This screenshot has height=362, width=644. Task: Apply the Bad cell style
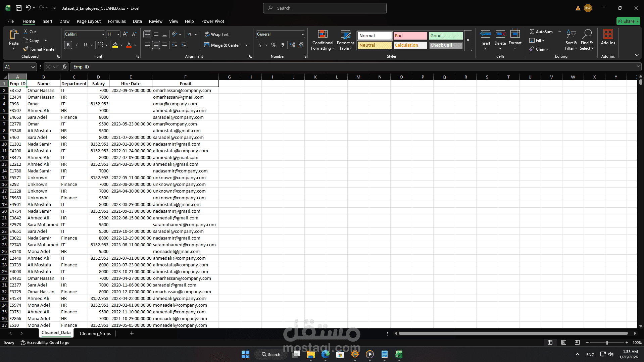[x=410, y=36]
